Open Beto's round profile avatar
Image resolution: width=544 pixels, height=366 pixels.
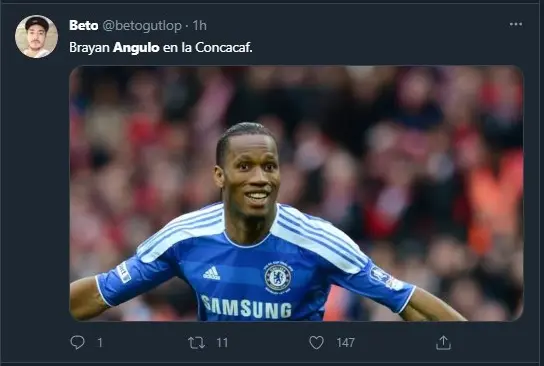(x=36, y=36)
